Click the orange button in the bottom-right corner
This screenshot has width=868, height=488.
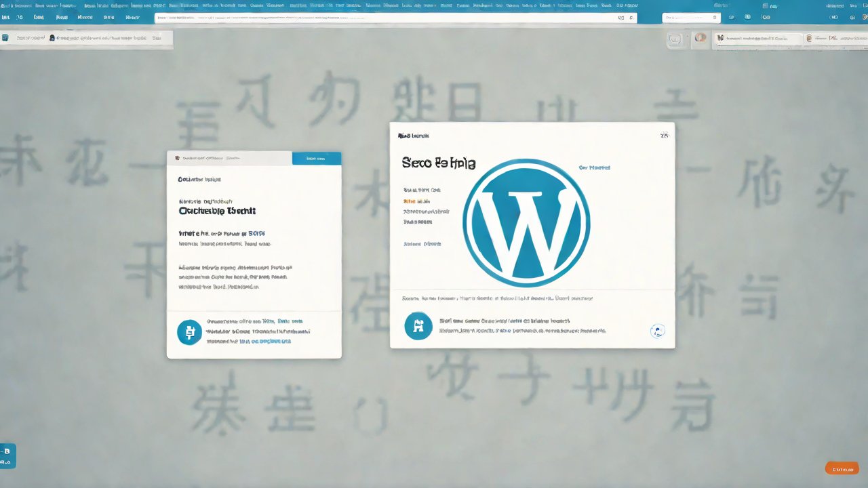pyautogui.click(x=843, y=468)
